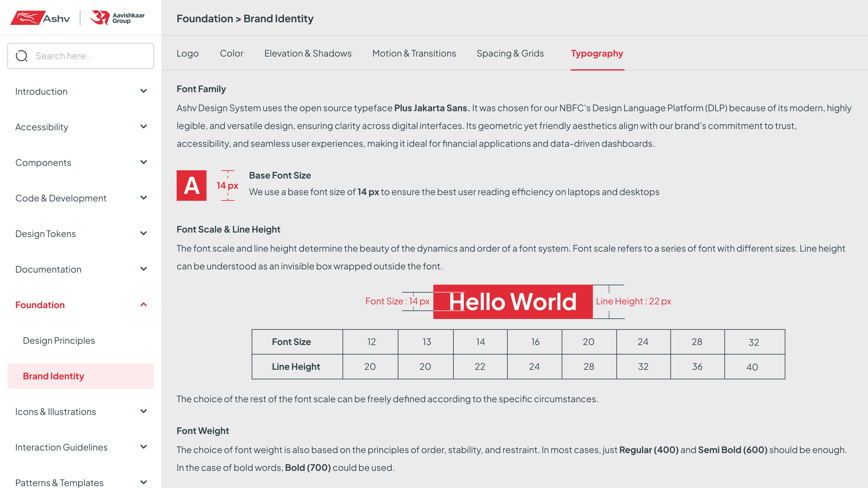Collapse the Foundation section
This screenshot has width=868, height=488.
pos(144,305)
